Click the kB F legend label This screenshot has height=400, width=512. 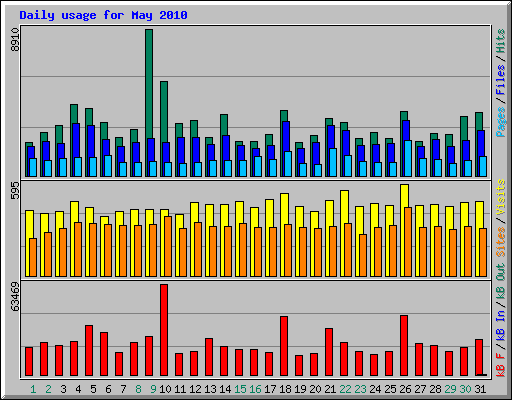[x=501, y=365]
